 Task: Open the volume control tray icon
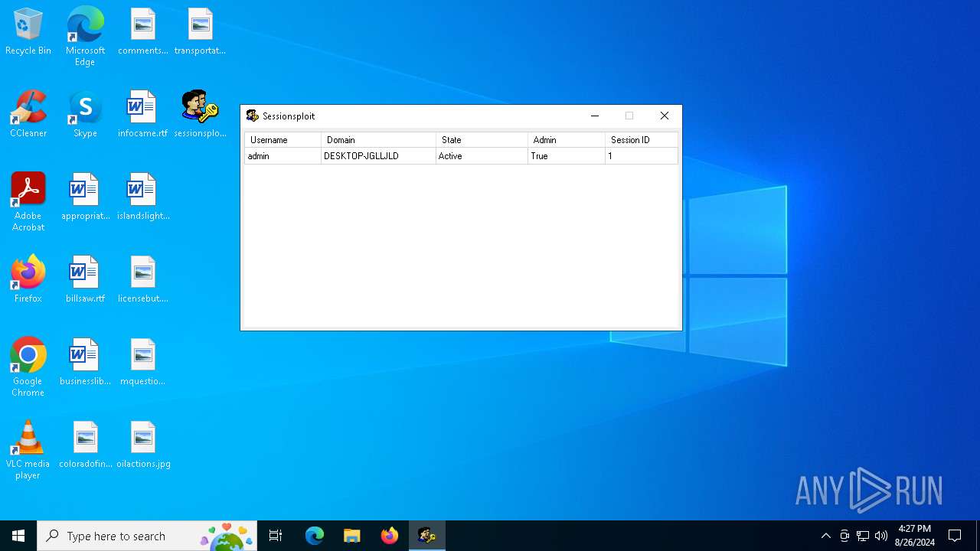pyautogui.click(x=881, y=536)
